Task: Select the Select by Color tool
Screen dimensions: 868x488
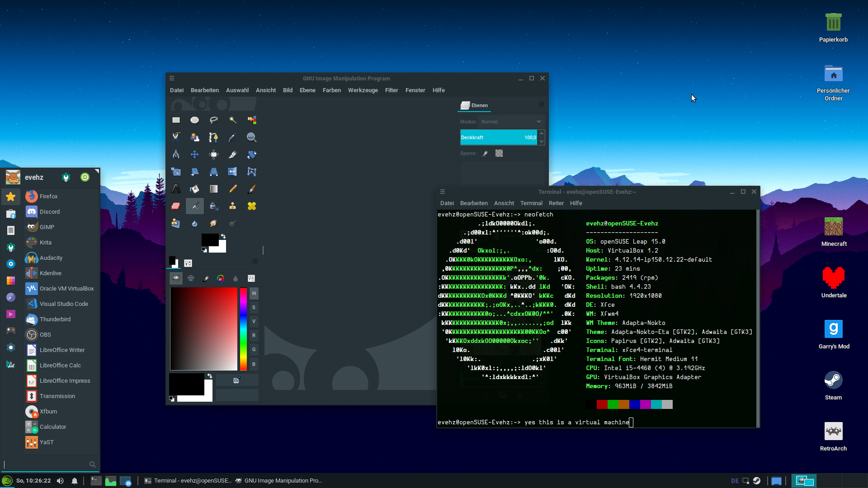Action: pos(252,120)
